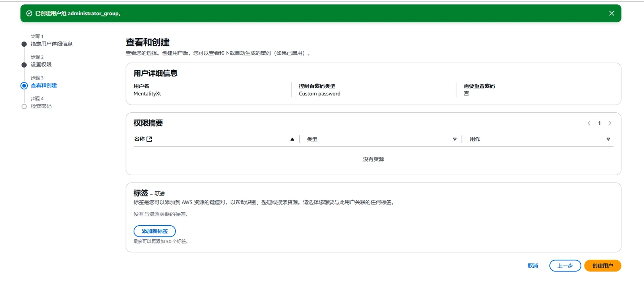Click the 控制台密码类型 label
Screen dimensions: 644x282
(x=317, y=86)
